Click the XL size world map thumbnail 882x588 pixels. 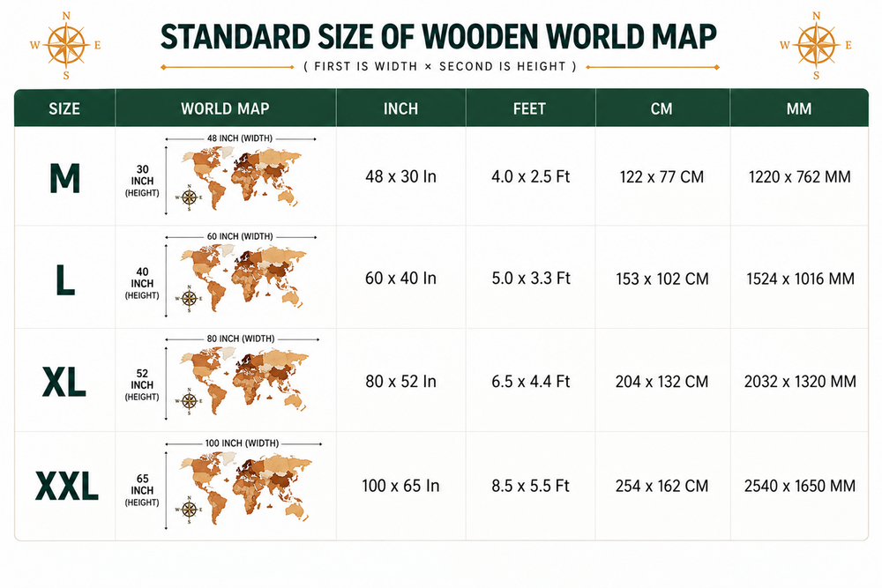[x=244, y=382]
